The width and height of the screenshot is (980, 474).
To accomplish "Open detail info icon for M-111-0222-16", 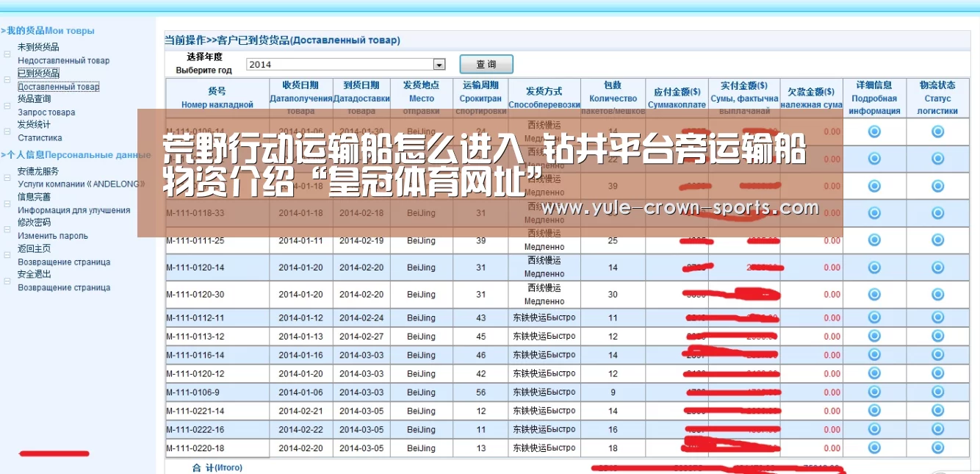I will pos(874,430).
